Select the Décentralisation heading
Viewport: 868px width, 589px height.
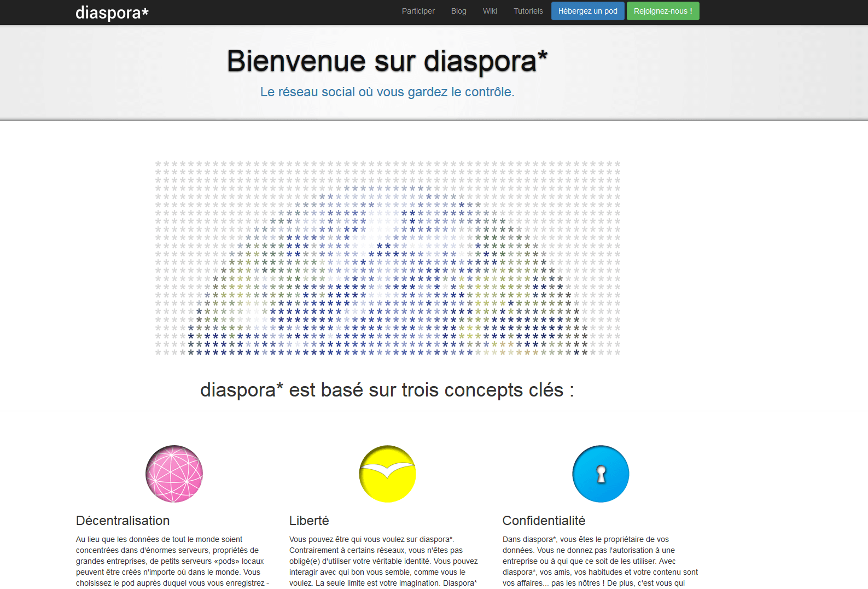(x=123, y=521)
